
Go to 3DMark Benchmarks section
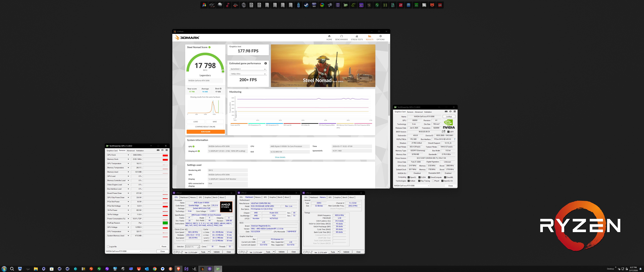341,38
